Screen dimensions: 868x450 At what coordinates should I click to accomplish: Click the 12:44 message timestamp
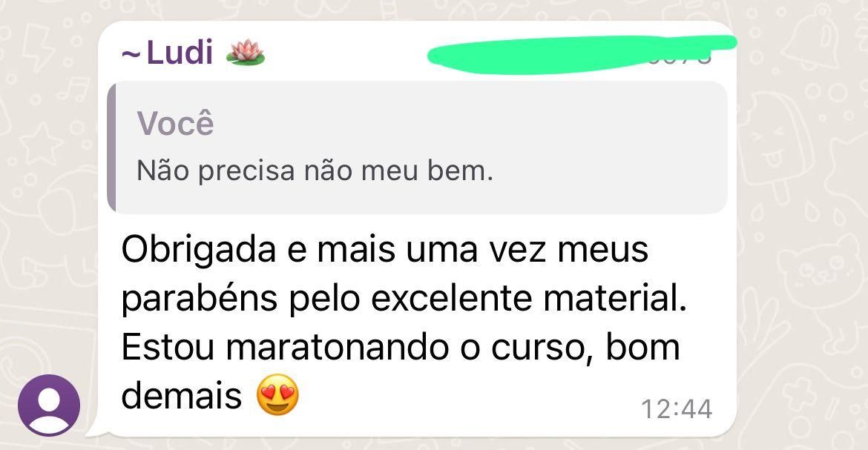click(x=677, y=409)
